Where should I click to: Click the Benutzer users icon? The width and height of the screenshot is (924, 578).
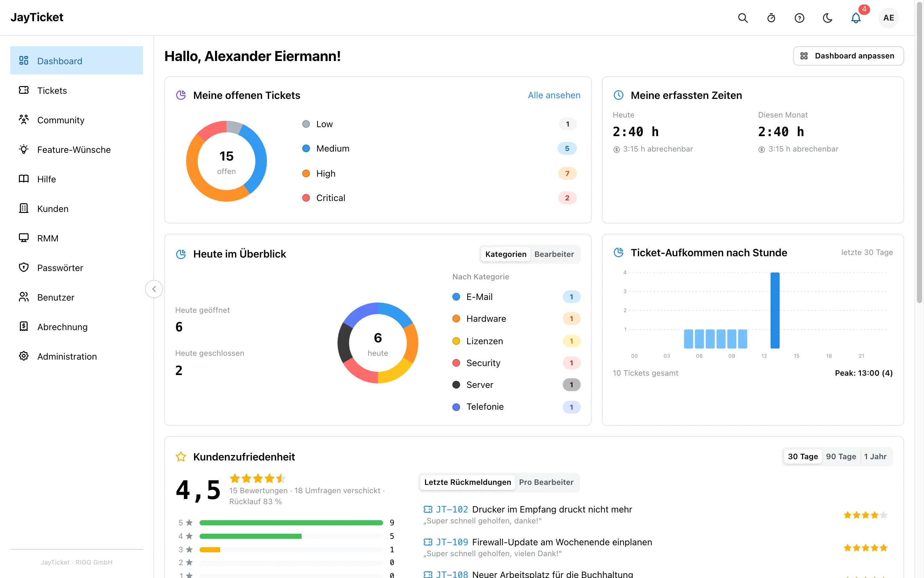24,297
